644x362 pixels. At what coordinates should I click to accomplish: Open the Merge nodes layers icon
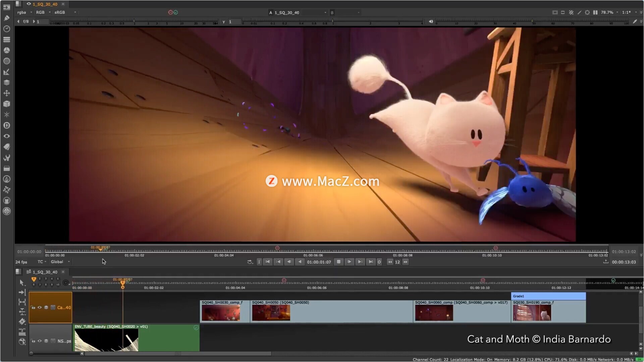(6, 82)
